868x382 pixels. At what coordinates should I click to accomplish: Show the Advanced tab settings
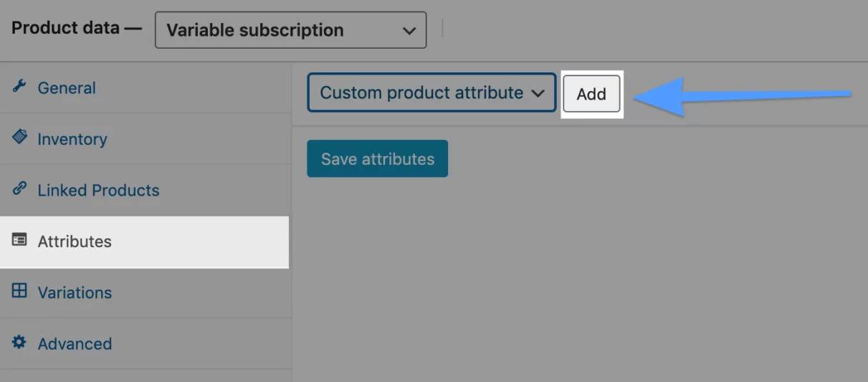(75, 344)
